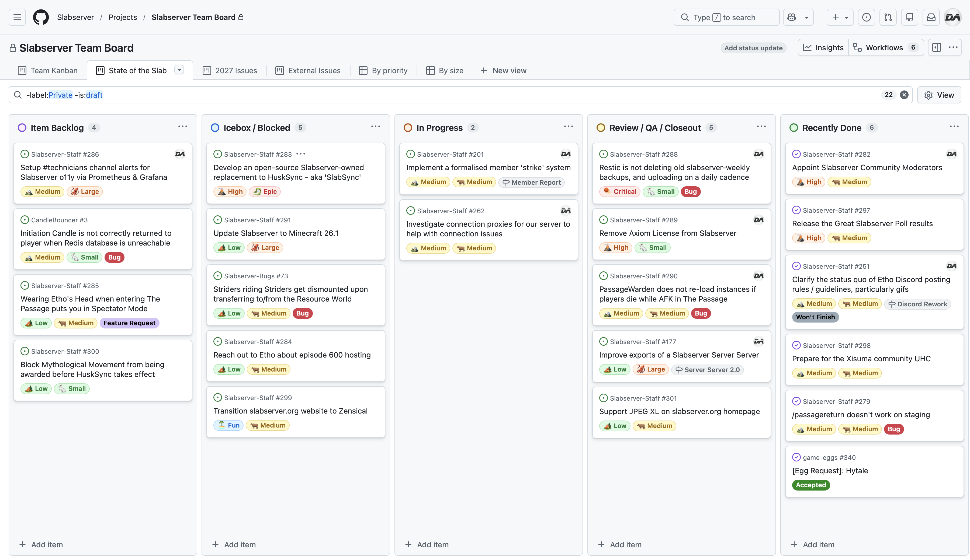Click Add status update button

pos(753,48)
